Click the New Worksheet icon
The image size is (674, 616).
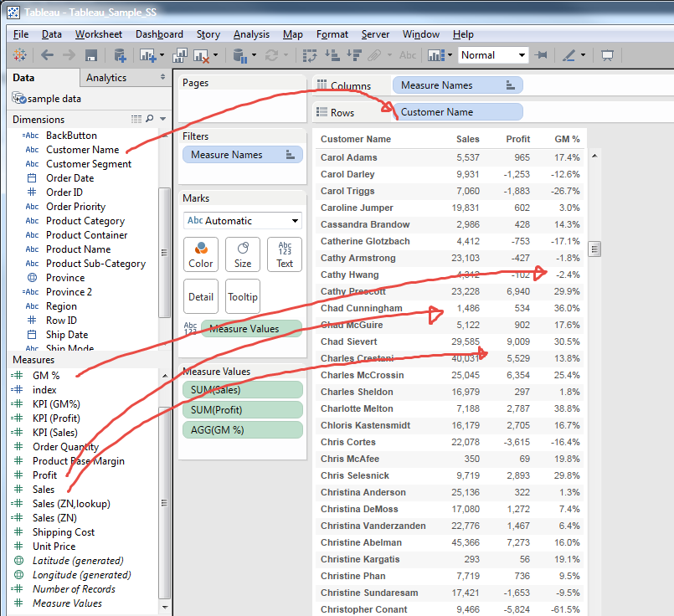pyautogui.click(x=147, y=55)
